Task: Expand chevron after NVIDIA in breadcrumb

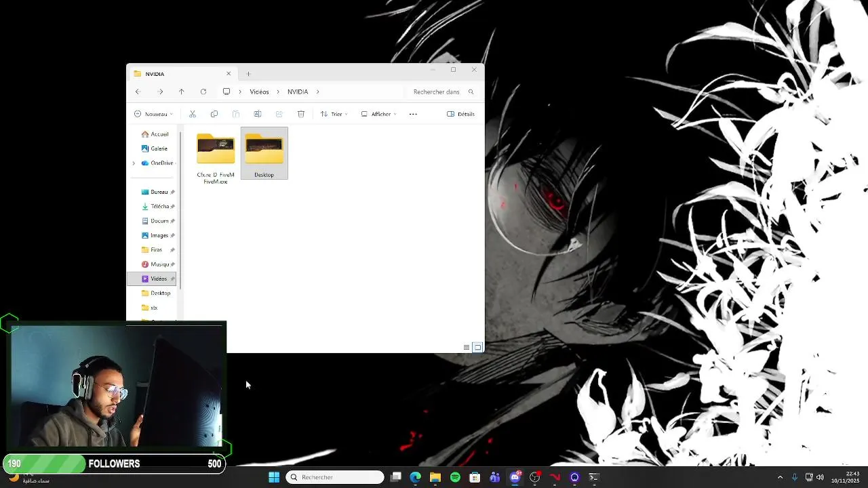Action: click(317, 91)
